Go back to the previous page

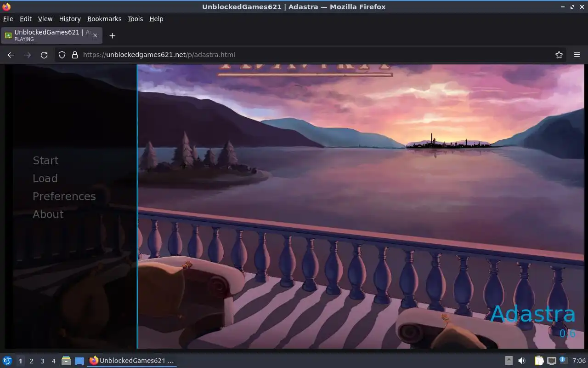11,55
